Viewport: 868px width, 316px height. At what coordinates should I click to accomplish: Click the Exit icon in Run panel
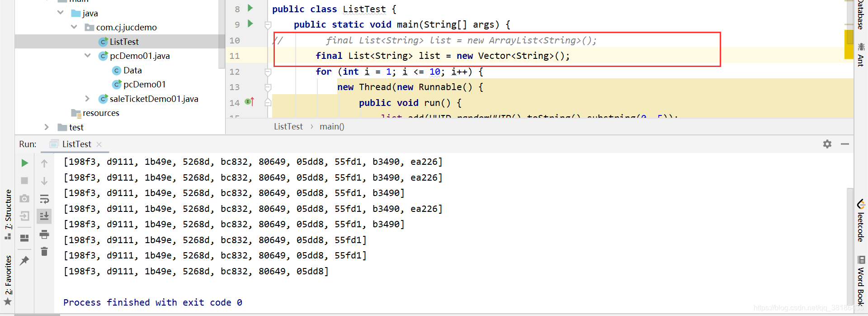pyautogui.click(x=25, y=216)
